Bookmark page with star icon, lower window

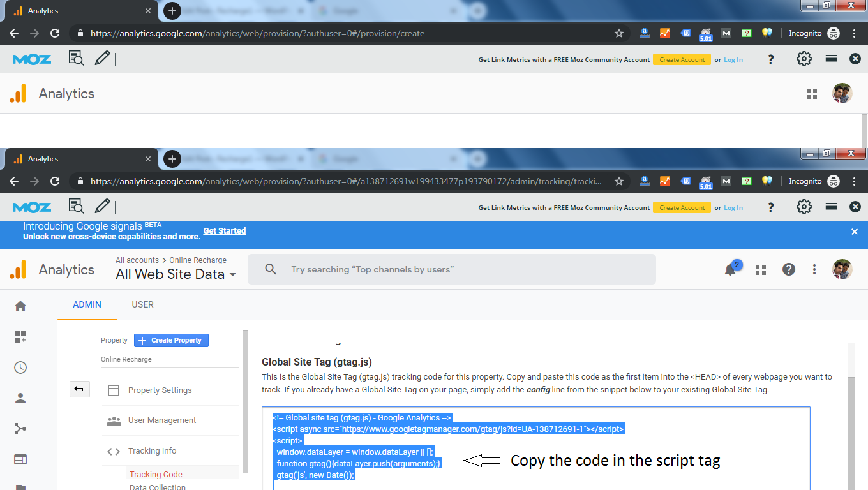tap(618, 181)
